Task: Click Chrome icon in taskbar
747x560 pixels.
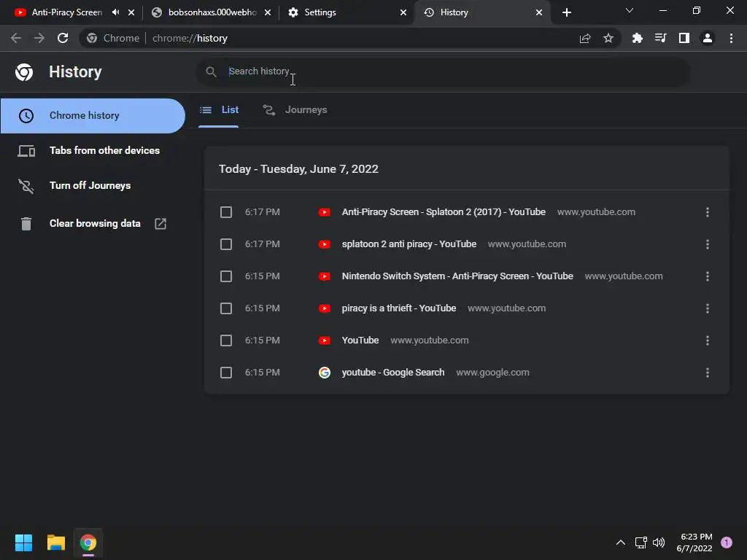Action: 88,542
